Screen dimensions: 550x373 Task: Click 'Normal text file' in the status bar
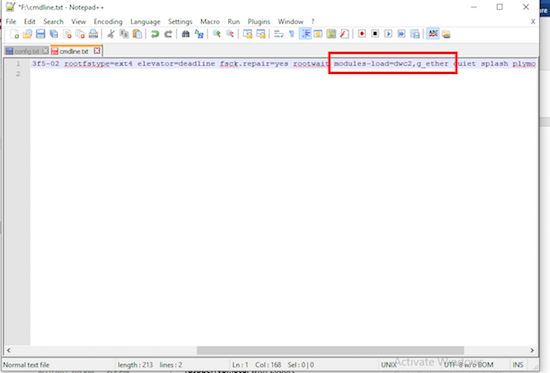[x=26, y=365]
